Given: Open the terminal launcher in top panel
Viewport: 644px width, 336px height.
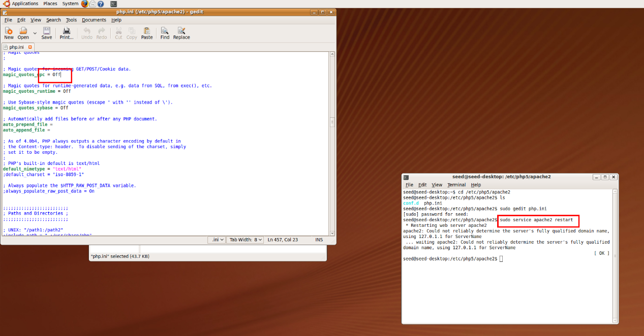Looking at the screenshot, I should 113,4.
